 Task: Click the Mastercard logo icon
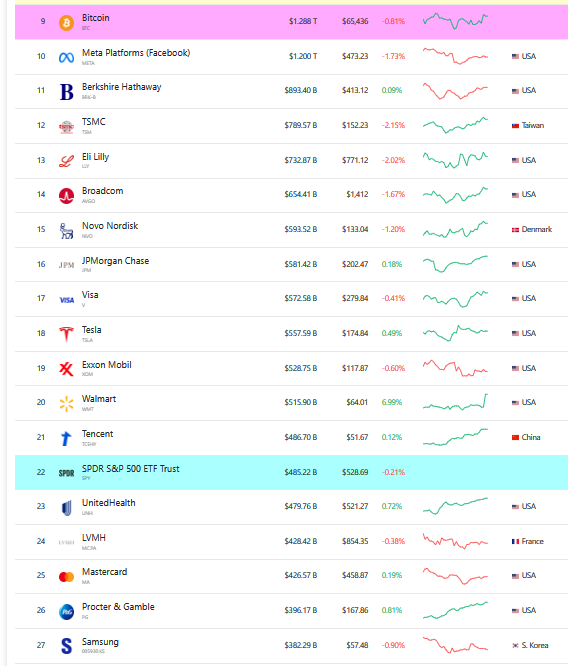point(66,577)
